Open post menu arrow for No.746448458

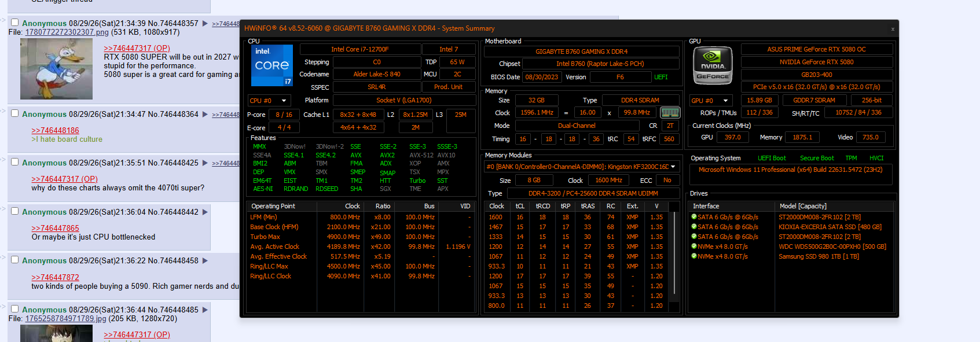(205, 261)
